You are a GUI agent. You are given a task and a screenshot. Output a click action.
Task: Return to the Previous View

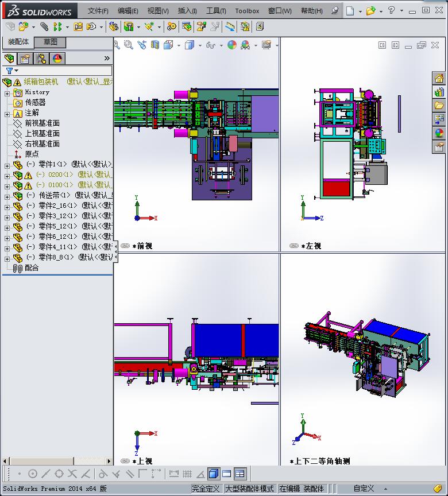(x=142, y=45)
